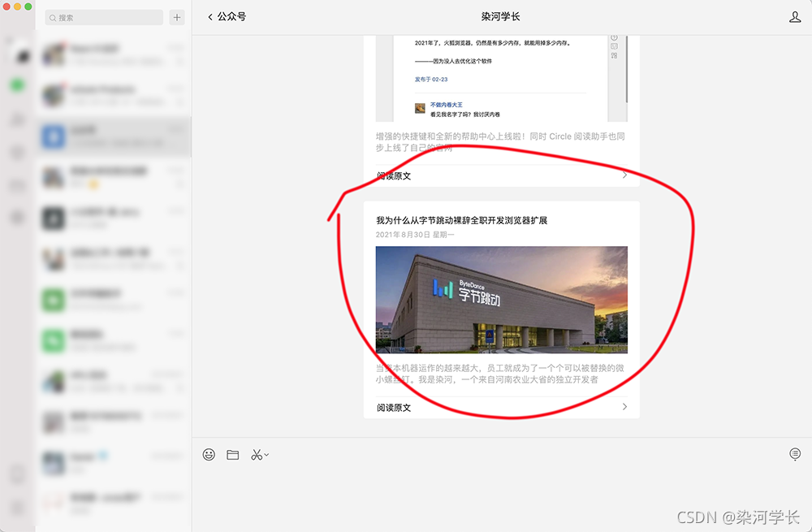Open the chat history message icon
Screen dimensions: 812x532
(x=795, y=454)
